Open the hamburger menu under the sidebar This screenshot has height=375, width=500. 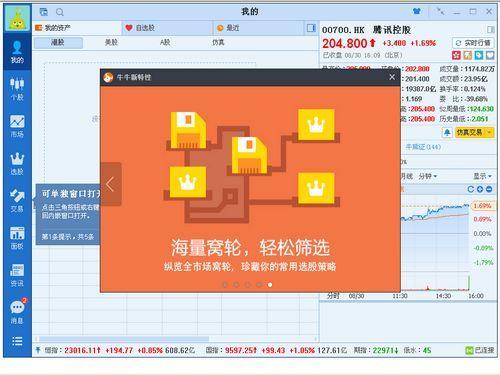click(x=17, y=341)
